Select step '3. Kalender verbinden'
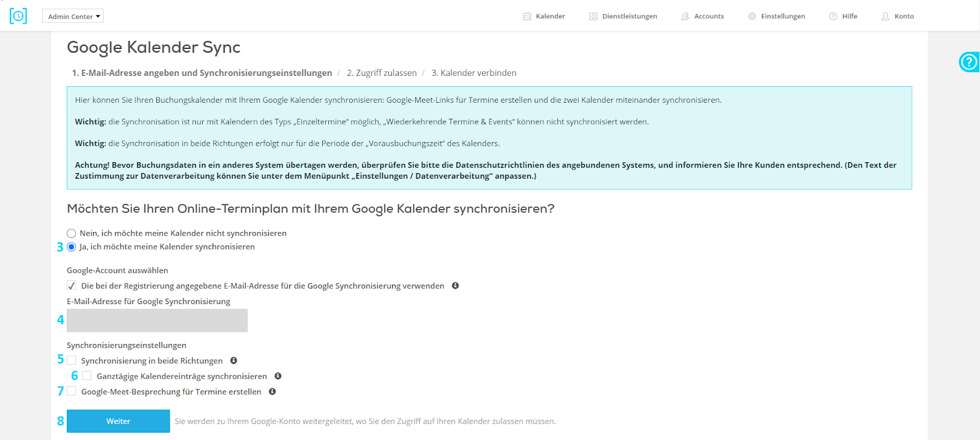The image size is (980, 440). pos(474,73)
